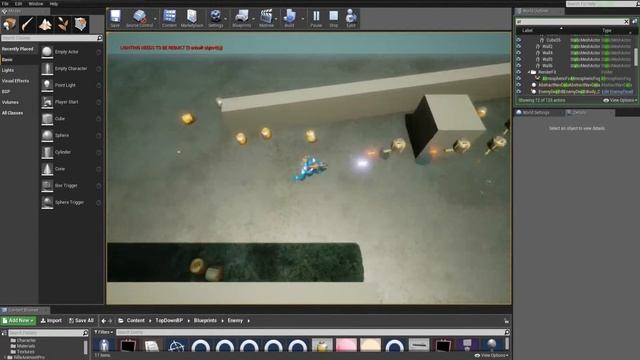Click the Build toolbar icon
The width and height of the screenshot is (640, 360).
[x=289, y=19]
